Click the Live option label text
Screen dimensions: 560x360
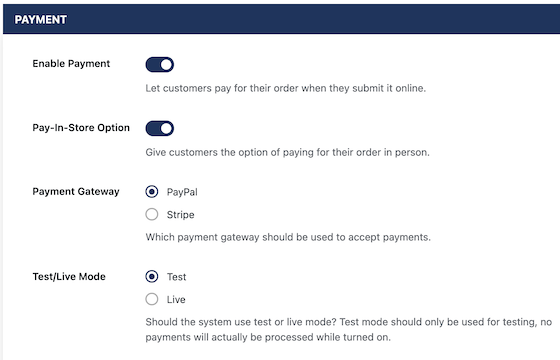pos(176,299)
